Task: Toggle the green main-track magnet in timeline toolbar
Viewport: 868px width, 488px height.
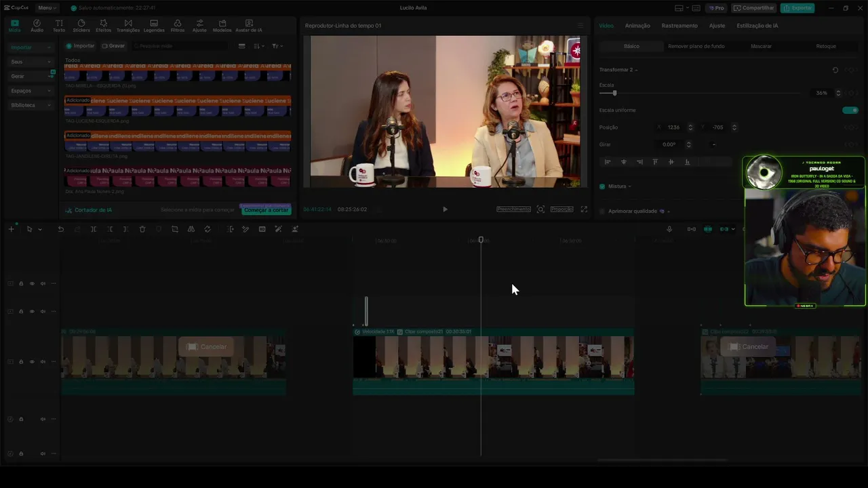Action: [708, 229]
